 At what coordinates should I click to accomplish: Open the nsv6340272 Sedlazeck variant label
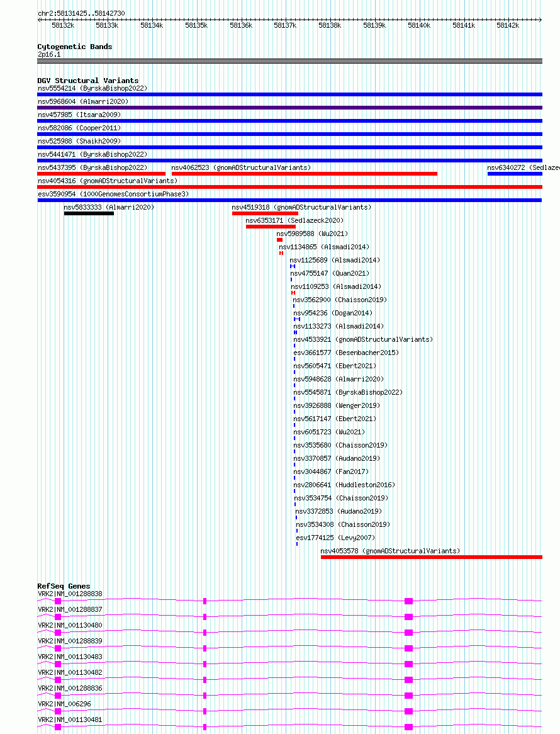click(x=523, y=167)
